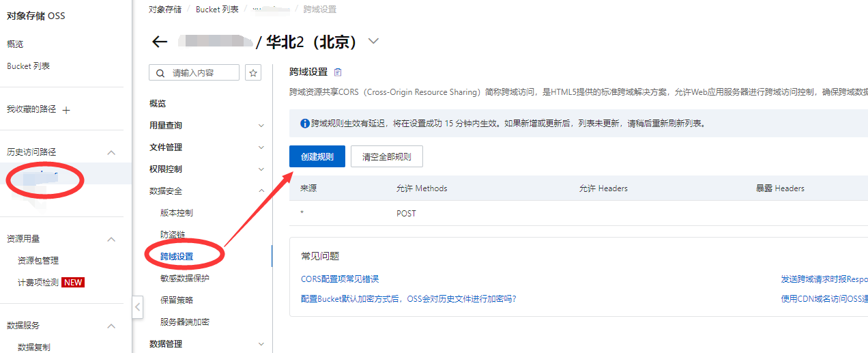This screenshot has height=353, width=868.
Task: Open 概览 in the bucket menu
Action: (x=158, y=104)
